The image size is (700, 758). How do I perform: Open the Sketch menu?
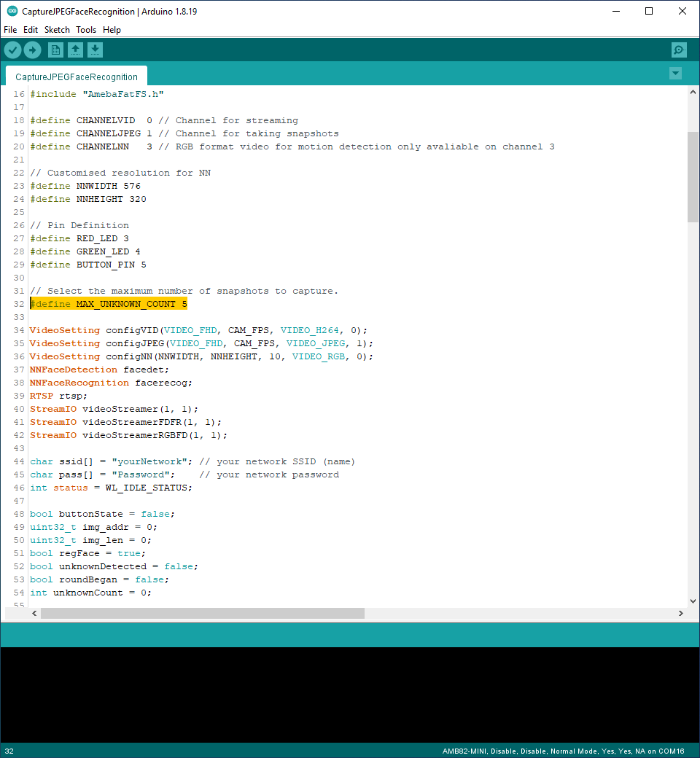(x=57, y=30)
